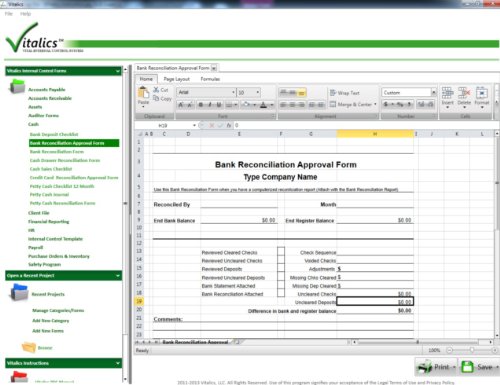Image resolution: width=500 pixels, height=385 pixels.
Task: Collapse the Vitalics Internal Control Forms panel
Action: (x=118, y=71)
